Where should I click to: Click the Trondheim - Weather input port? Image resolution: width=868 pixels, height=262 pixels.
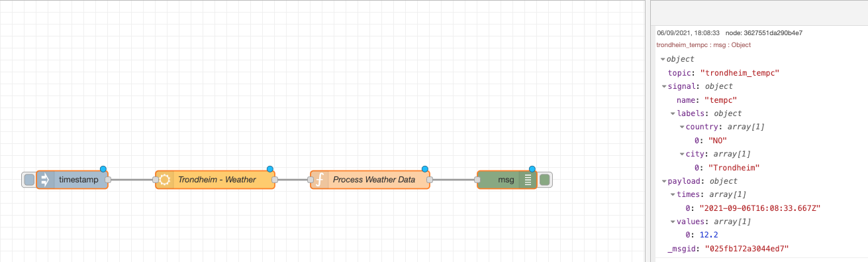(x=156, y=180)
